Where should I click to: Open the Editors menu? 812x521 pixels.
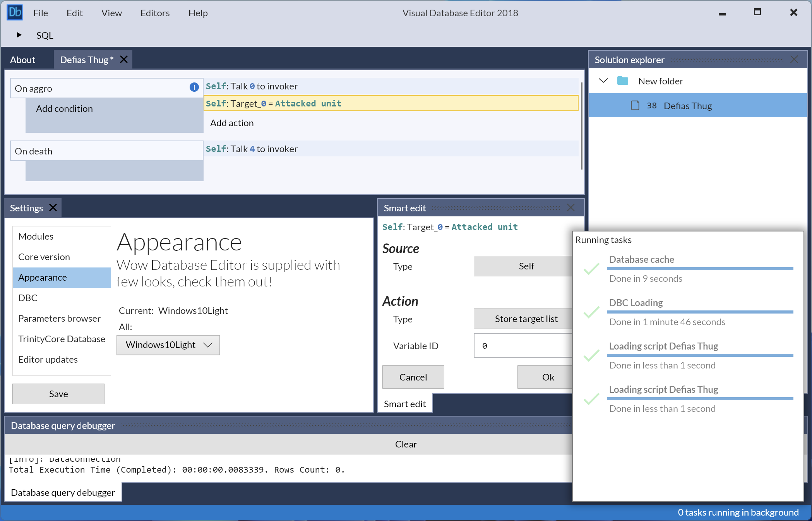click(154, 13)
